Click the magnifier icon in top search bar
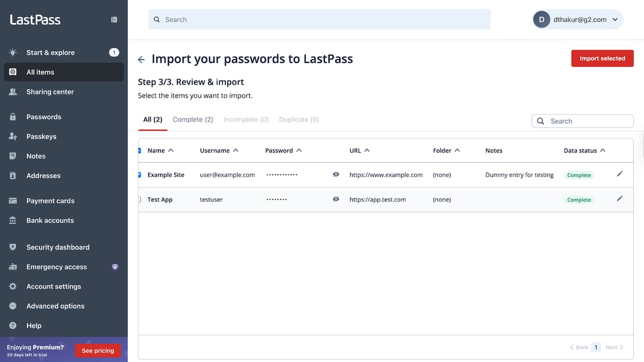 pyautogui.click(x=157, y=19)
